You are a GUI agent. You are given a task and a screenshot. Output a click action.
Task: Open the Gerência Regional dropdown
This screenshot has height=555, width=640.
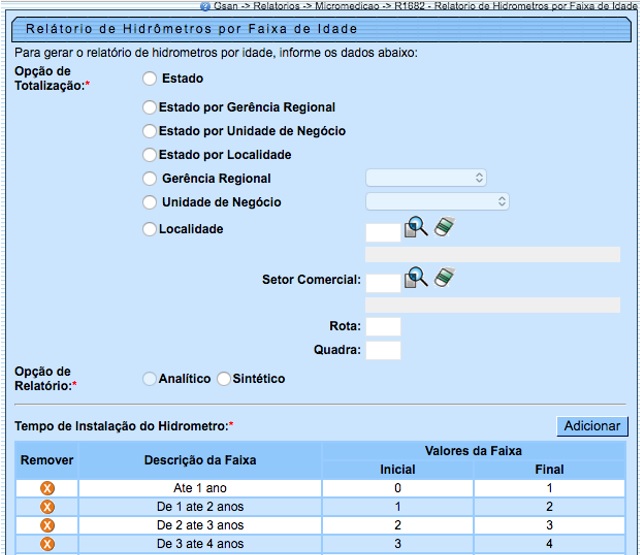426,178
